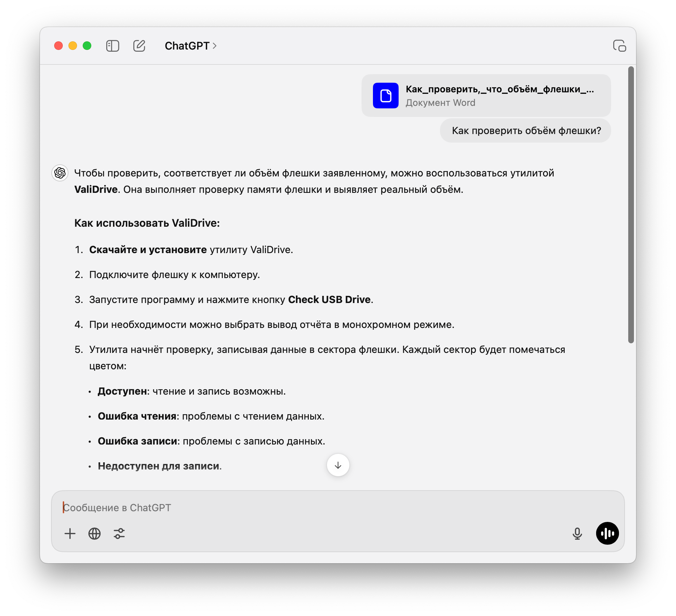Viewport: 676px width, 616px height.
Task: Select the user message about флешки
Action: coord(526,131)
